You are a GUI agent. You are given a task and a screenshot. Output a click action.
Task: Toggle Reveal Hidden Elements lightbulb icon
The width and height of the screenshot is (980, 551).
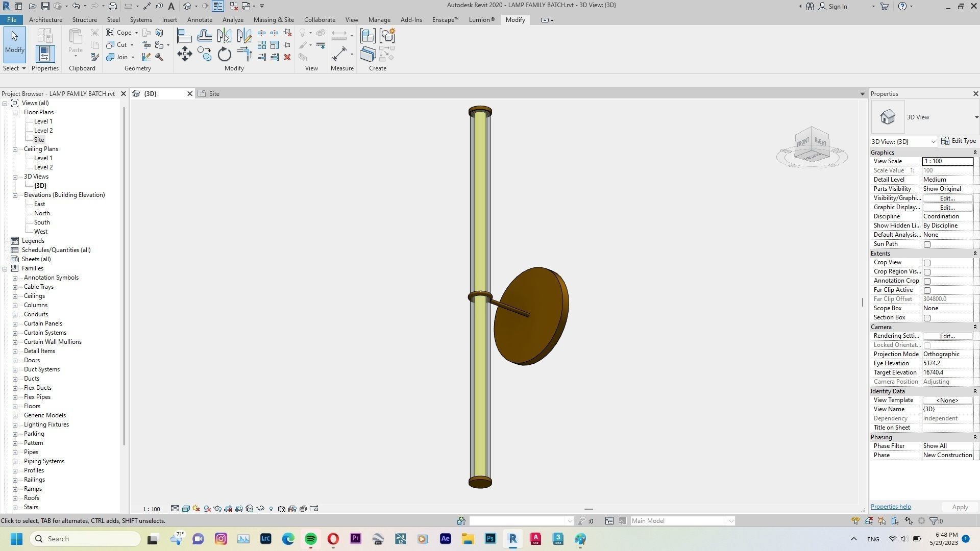tap(271, 509)
